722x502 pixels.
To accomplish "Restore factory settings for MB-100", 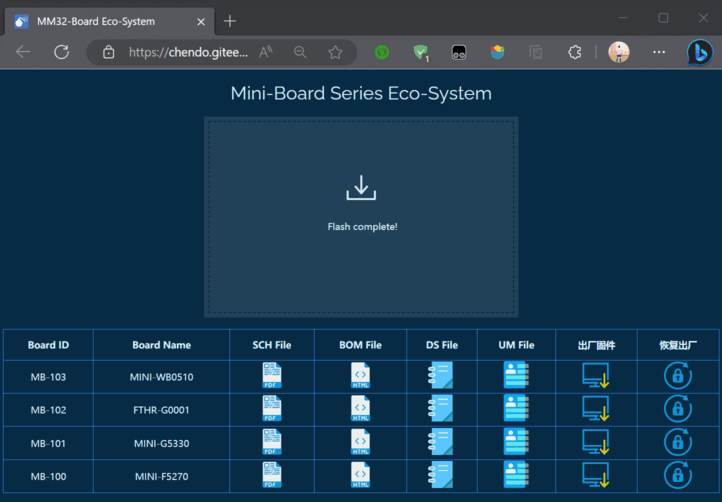I will coord(677,475).
